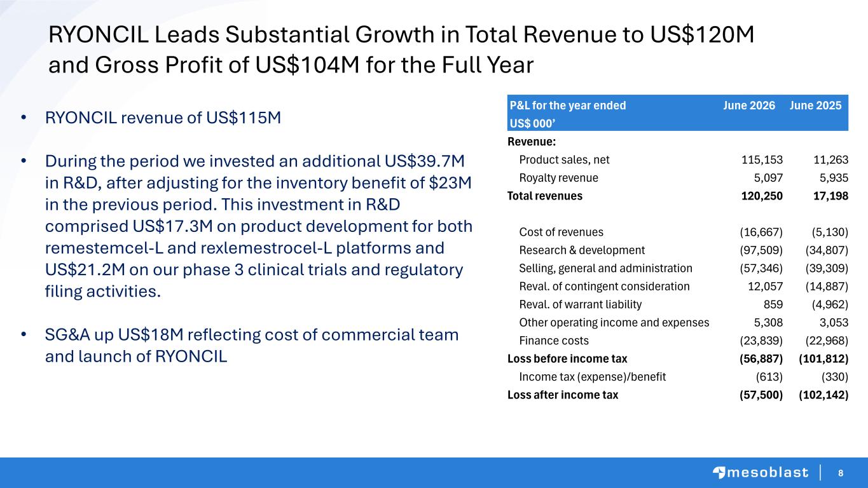Click the 'Loss after income tax' row label

point(562,395)
